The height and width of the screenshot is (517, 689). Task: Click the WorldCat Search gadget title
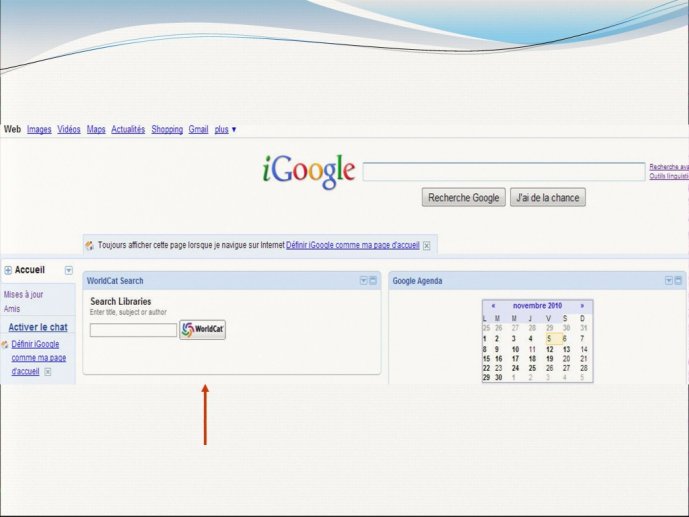(x=115, y=281)
